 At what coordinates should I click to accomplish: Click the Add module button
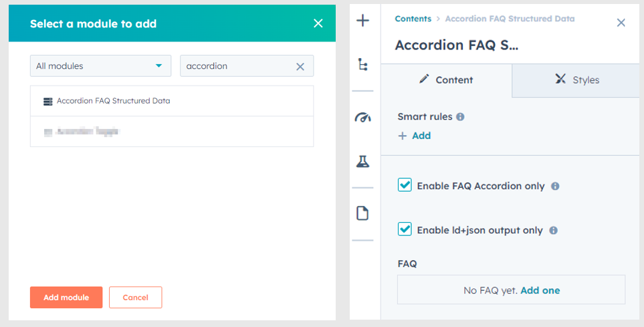pyautogui.click(x=66, y=298)
